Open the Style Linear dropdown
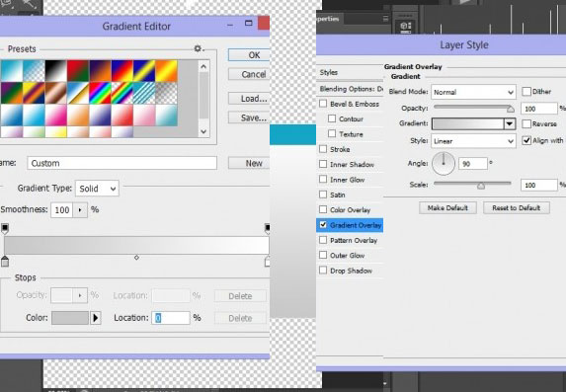 pos(473,141)
